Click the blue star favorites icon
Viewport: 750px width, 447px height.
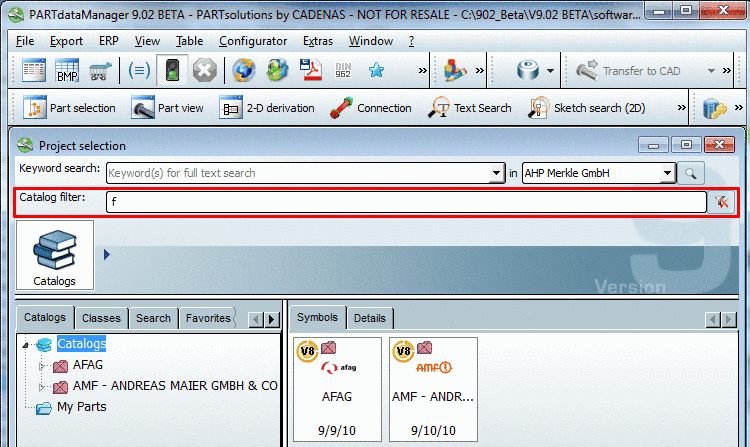click(x=376, y=71)
